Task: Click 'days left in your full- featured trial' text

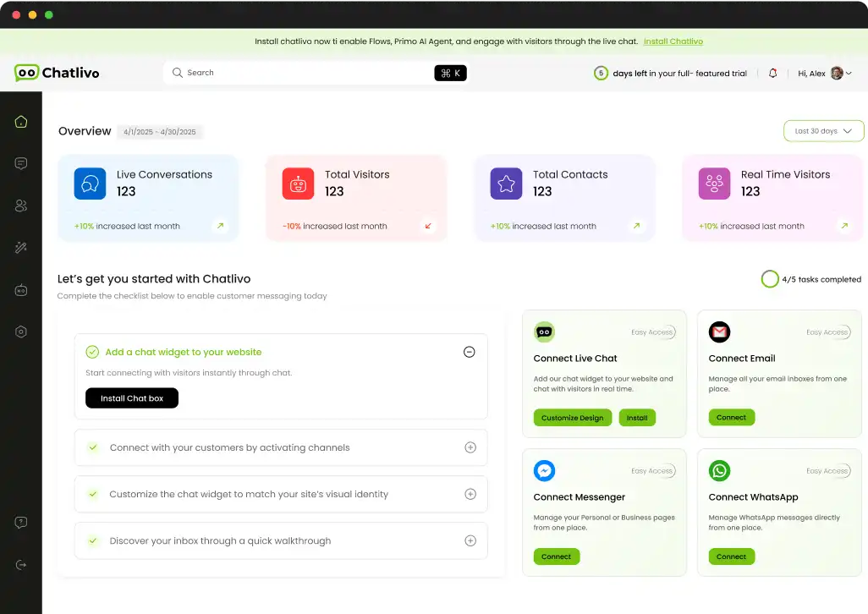Action: coord(679,73)
